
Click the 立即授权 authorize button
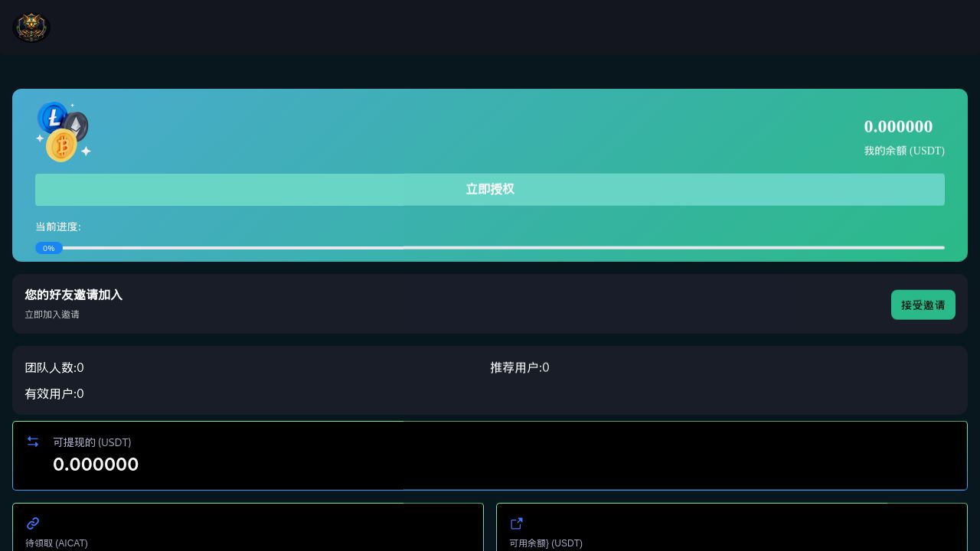point(490,190)
